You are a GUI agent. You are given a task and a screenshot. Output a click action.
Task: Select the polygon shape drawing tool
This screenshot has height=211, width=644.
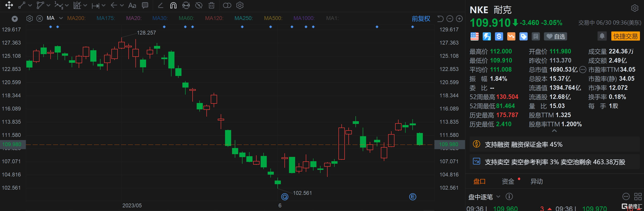(x=40, y=5)
